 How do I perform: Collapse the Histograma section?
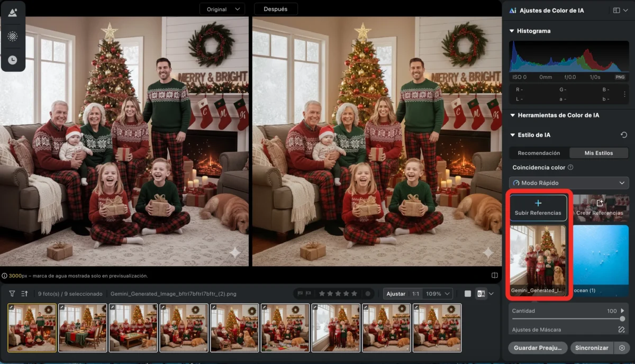(x=512, y=31)
